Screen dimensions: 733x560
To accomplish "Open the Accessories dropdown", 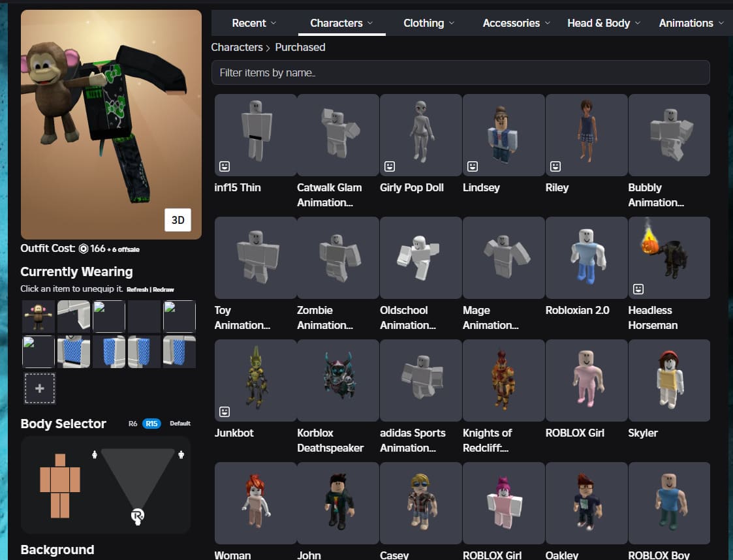I will click(x=516, y=23).
